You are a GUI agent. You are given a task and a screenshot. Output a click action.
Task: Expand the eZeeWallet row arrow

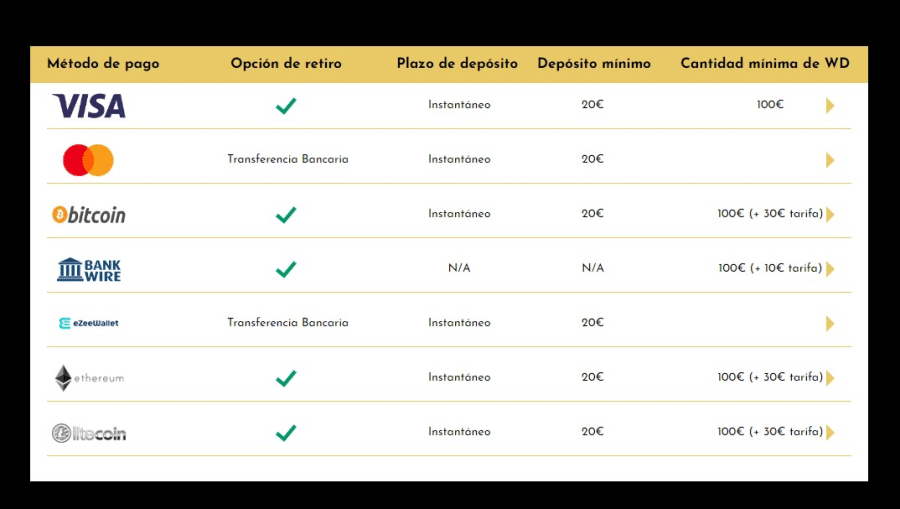[x=829, y=323]
